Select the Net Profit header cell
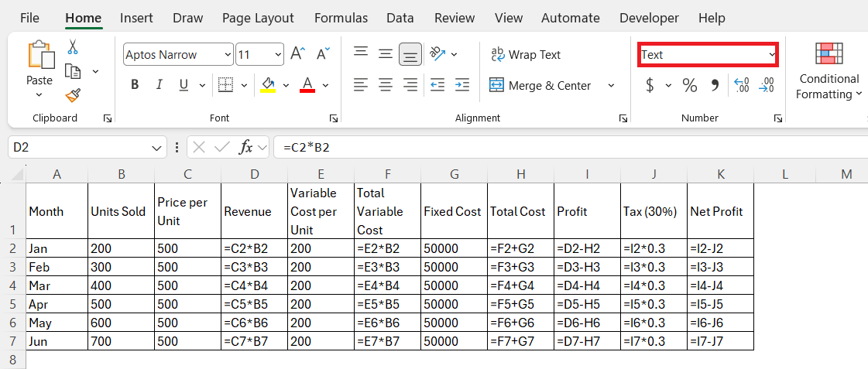868x369 pixels. [720, 211]
